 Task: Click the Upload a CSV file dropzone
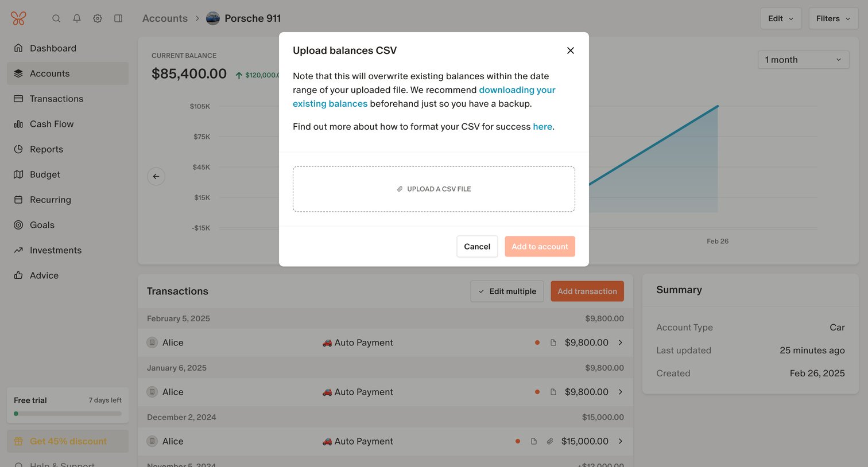point(434,189)
